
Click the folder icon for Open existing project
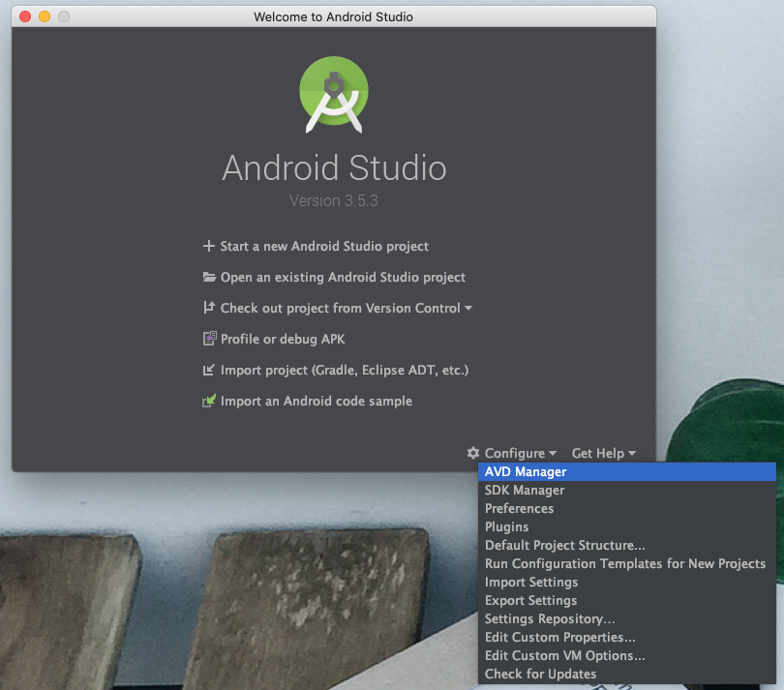[209, 277]
